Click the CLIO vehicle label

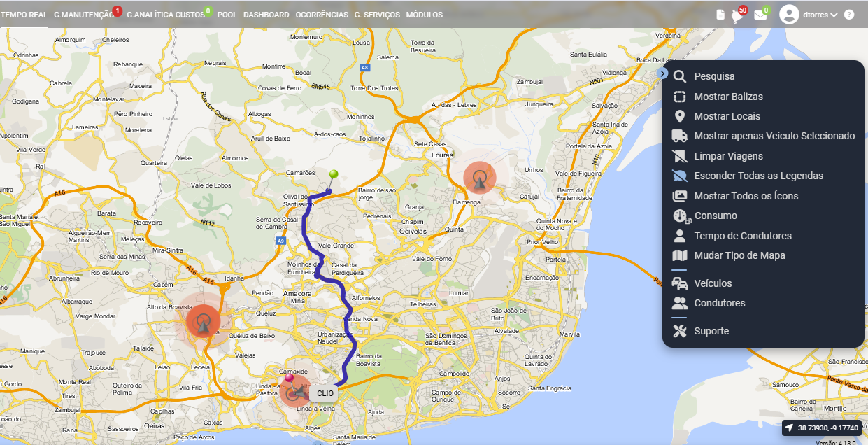[325, 393]
